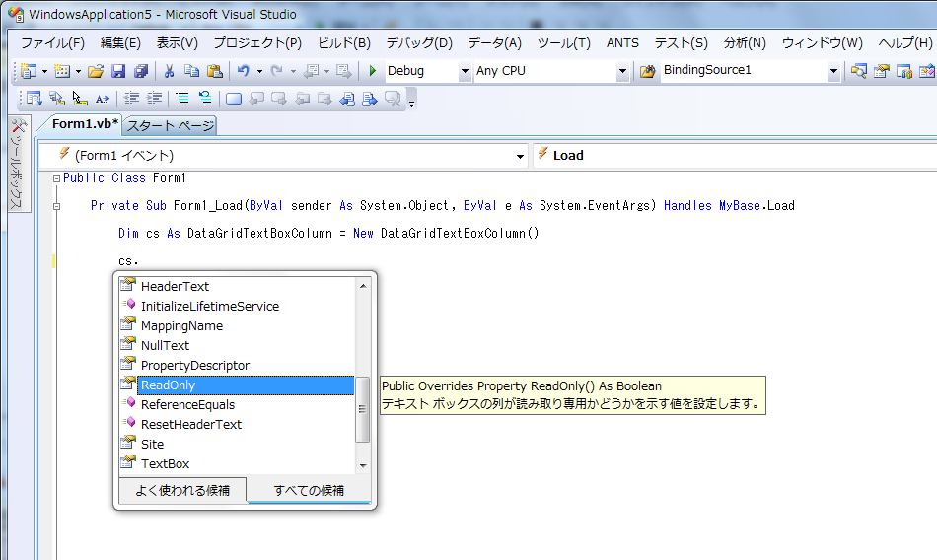The height and width of the screenshot is (560, 937).
Task: Start debugging with the green play icon
Action: coord(373,71)
